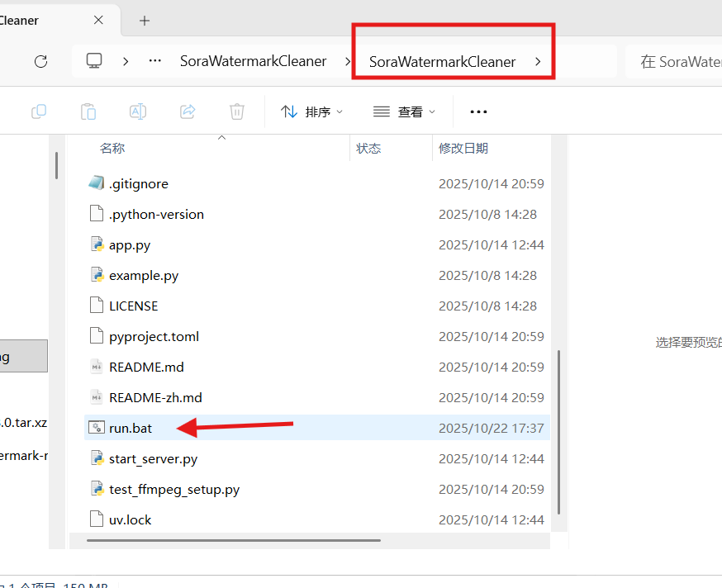Click the navigation pane vertical scrollbar
The width and height of the screenshot is (722, 588).
tap(57, 165)
